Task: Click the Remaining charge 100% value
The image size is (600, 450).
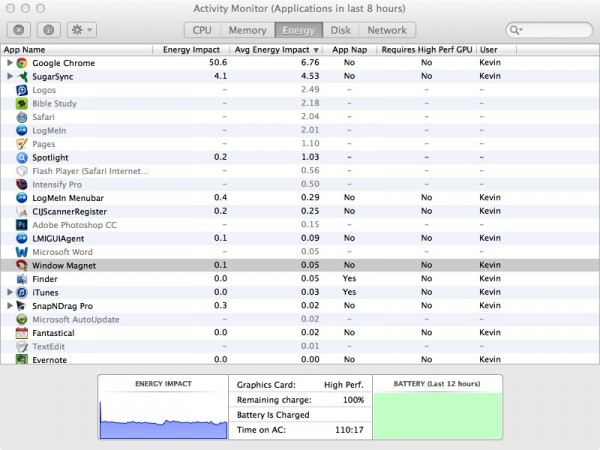Action: coord(353,400)
